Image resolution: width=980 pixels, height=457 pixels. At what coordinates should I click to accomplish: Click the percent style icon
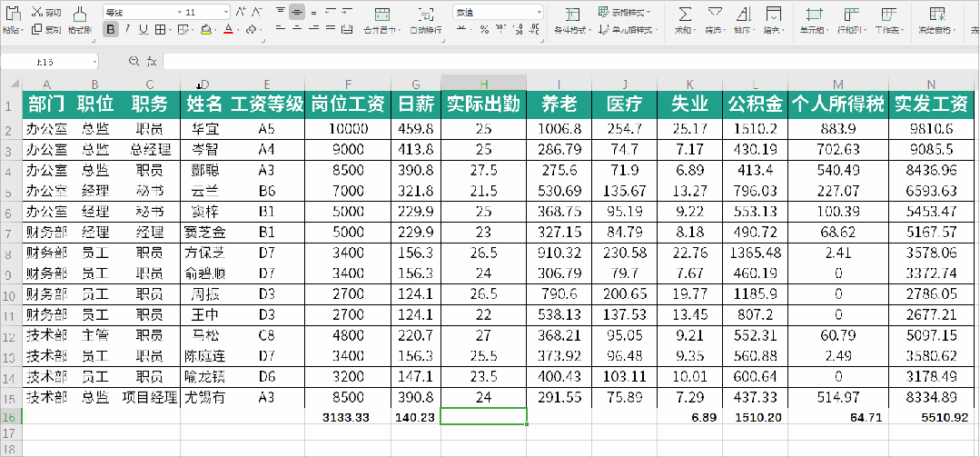point(484,29)
